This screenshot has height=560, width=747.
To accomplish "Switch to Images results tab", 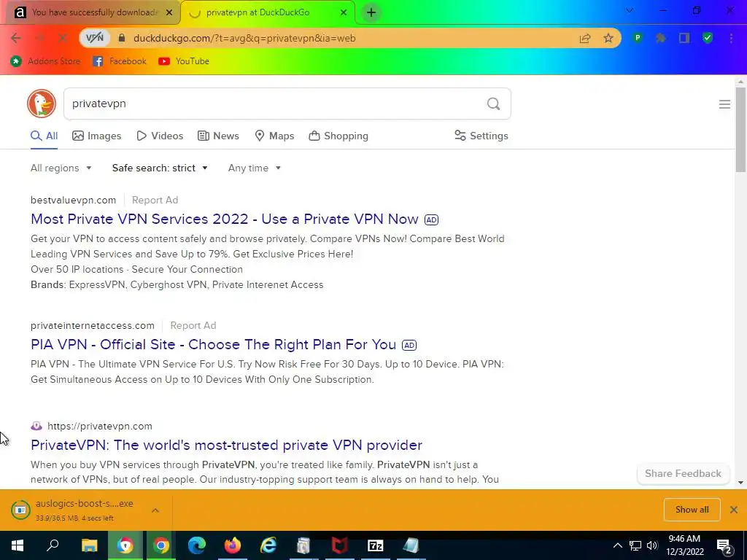I will [97, 136].
